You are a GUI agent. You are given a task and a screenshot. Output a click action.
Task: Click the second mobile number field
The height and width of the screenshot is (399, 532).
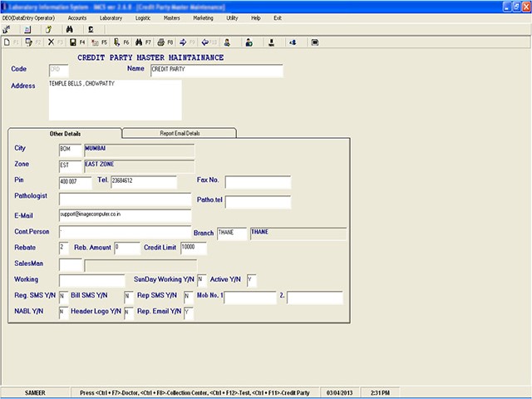click(315, 298)
